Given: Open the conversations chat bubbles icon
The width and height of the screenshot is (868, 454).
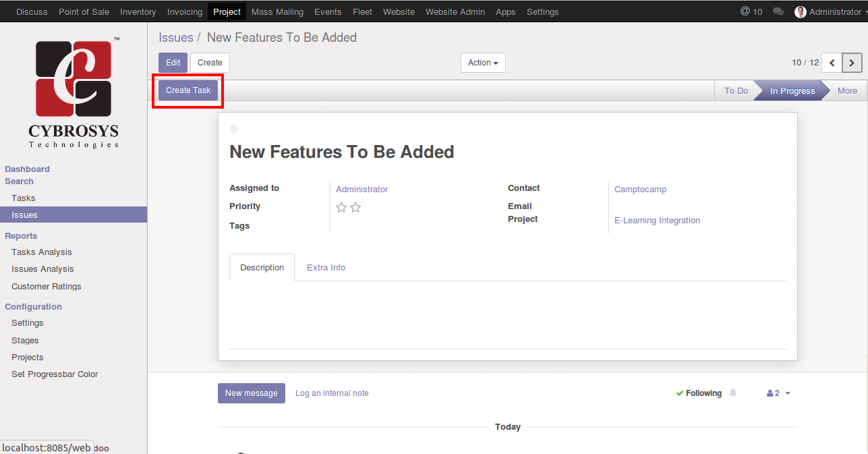Looking at the screenshot, I should tap(778, 11).
